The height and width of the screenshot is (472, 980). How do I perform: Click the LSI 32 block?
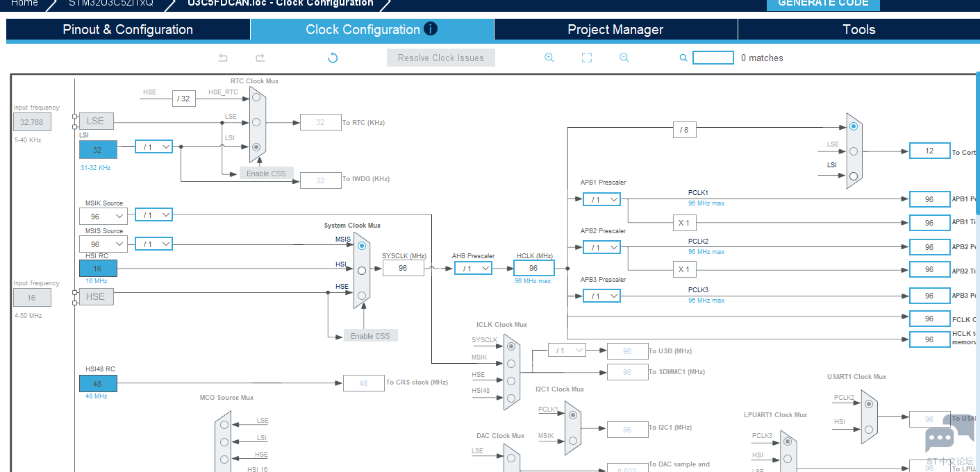pyautogui.click(x=98, y=149)
